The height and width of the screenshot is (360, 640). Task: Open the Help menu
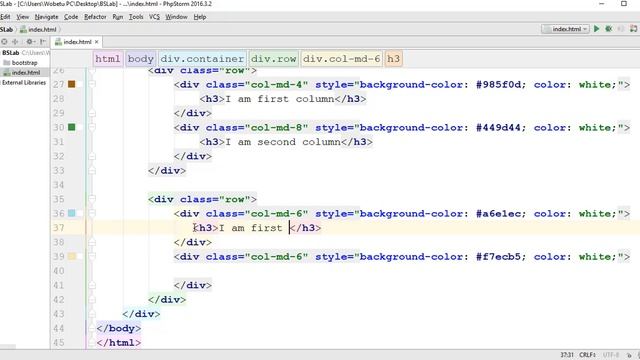click(200, 17)
